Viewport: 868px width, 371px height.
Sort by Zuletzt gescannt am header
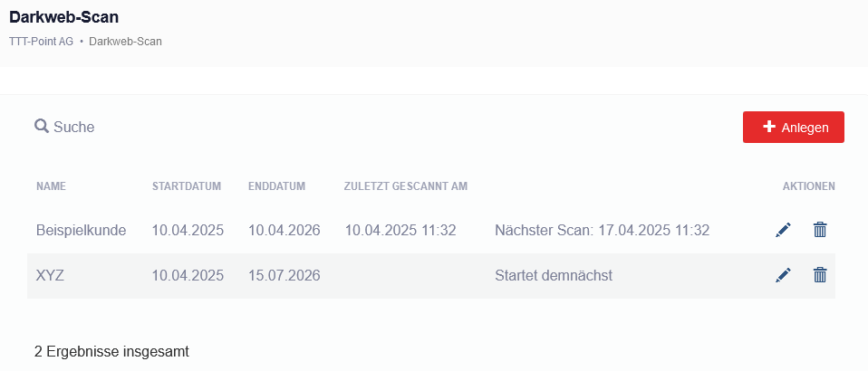[x=405, y=186]
